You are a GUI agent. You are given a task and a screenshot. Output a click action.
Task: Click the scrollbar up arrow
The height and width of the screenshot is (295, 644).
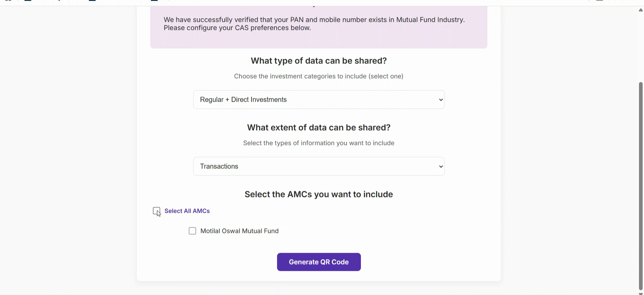pyautogui.click(x=641, y=10)
